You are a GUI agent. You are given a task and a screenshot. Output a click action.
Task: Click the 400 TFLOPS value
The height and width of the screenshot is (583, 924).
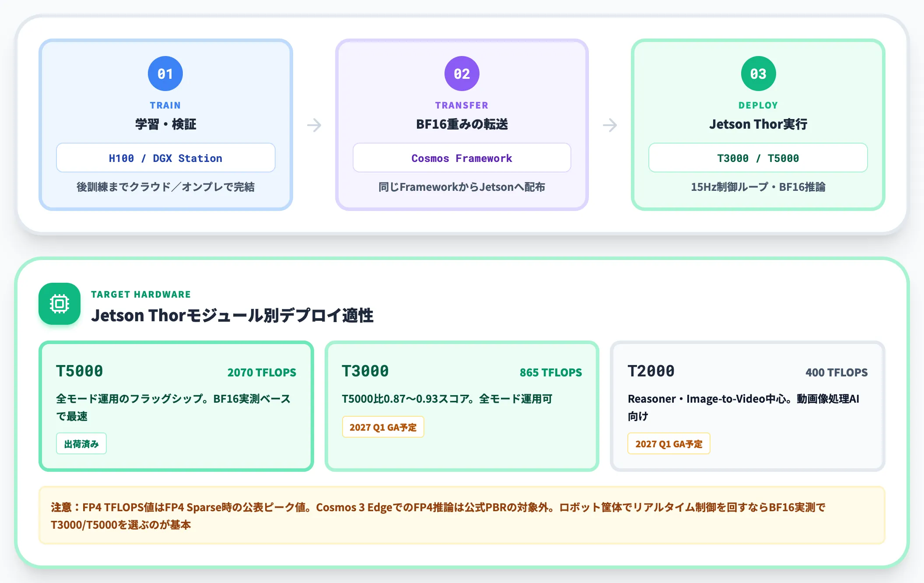point(836,372)
